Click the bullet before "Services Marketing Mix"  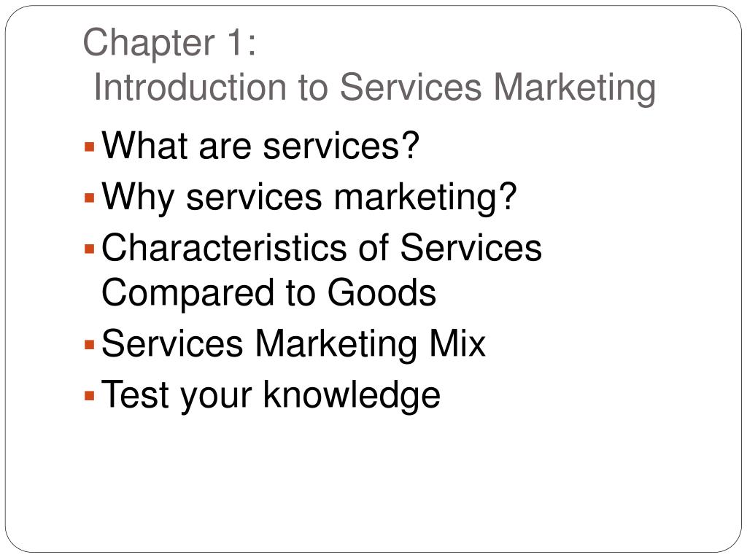tap(90, 344)
